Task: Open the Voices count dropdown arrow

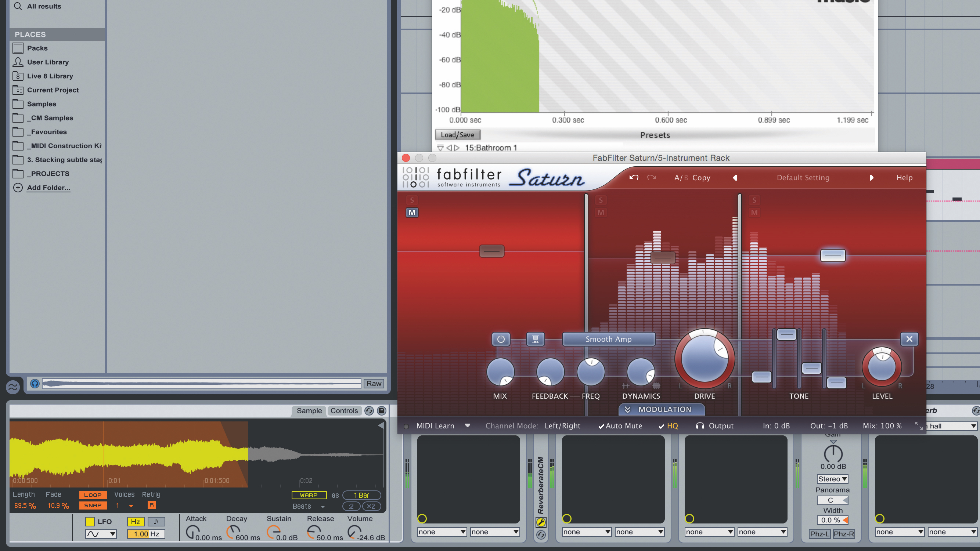Action: click(131, 506)
